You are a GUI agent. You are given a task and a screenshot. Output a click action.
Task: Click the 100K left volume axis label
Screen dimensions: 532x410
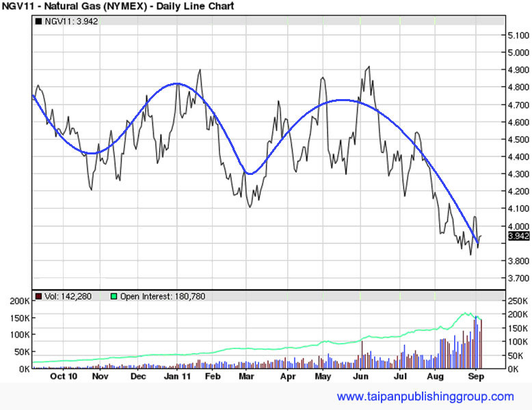(x=20, y=335)
